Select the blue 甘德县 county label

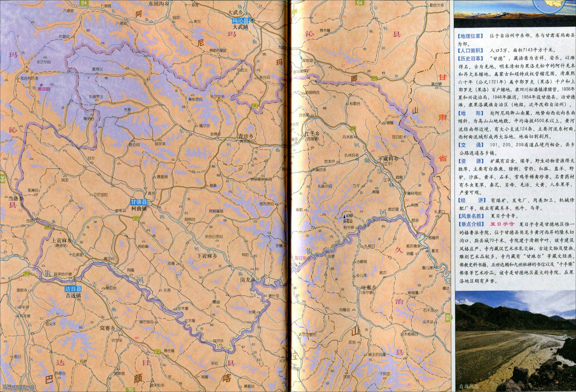[x=139, y=202]
